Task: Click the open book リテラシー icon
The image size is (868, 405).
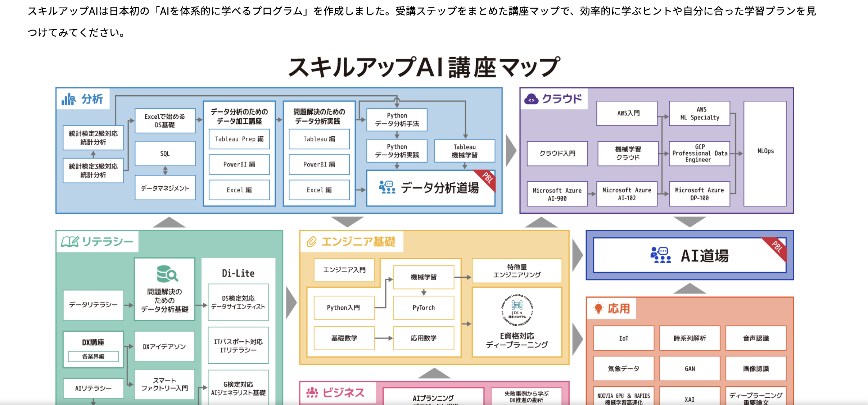Action: point(70,242)
